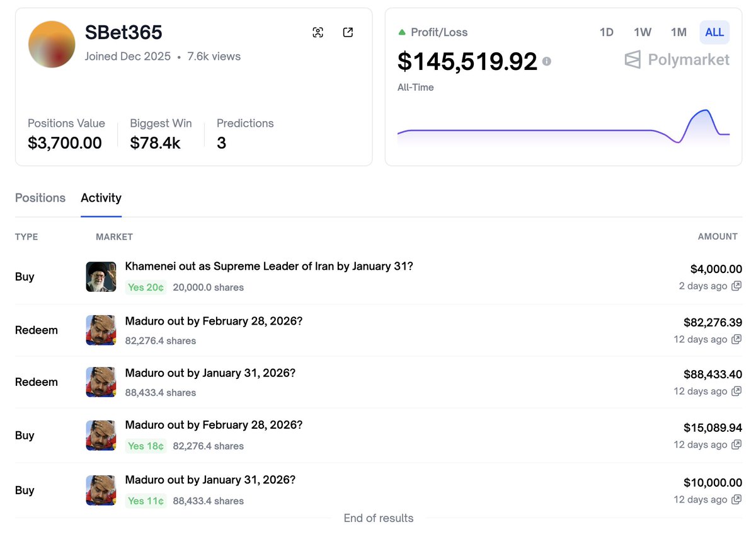
Task: Open redeemed Maduro out by February 28 market
Action: (x=214, y=322)
